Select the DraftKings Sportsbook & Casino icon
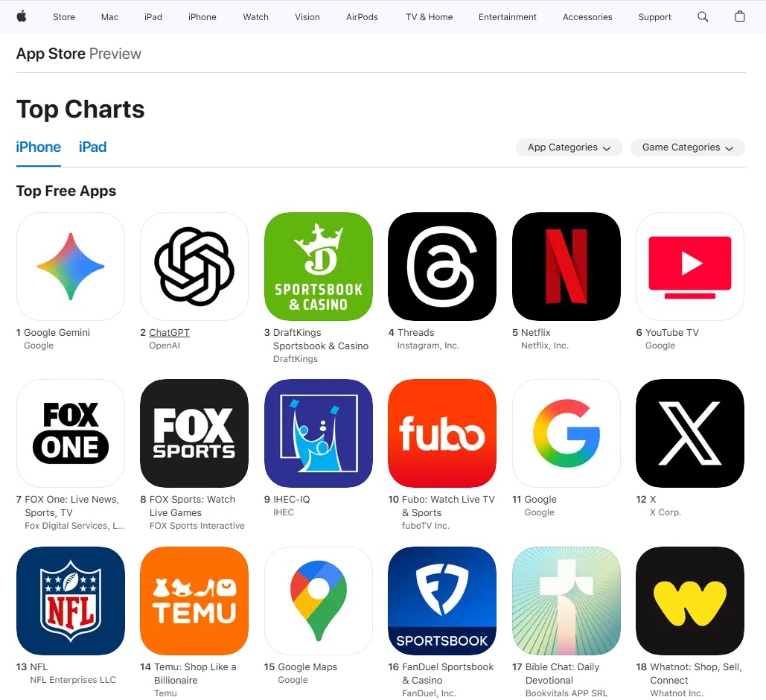766x700 pixels. [319, 267]
